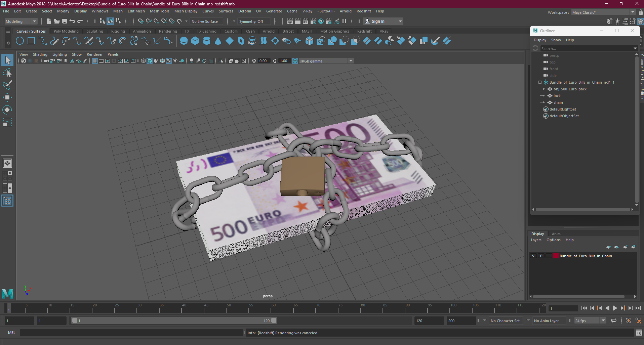Screen dimensions: 644x345
Task: Create a NURBS cube from shelf
Action: [x=195, y=41]
